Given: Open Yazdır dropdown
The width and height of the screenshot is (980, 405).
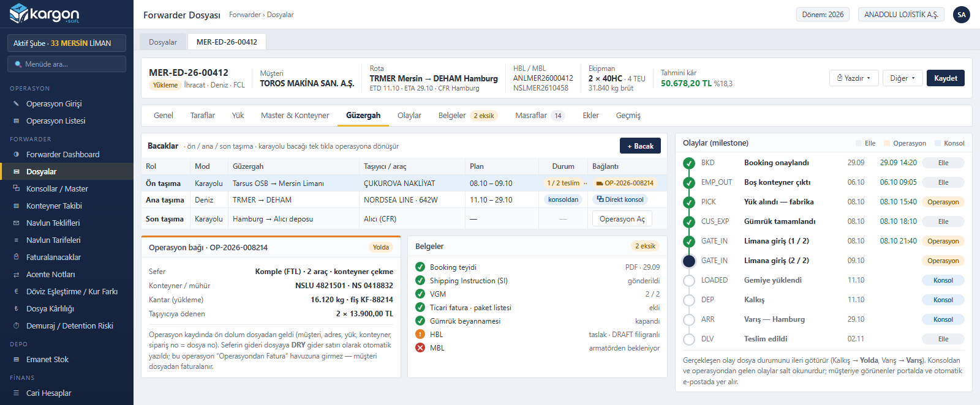Looking at the screenshot, I should pos(854,78).
